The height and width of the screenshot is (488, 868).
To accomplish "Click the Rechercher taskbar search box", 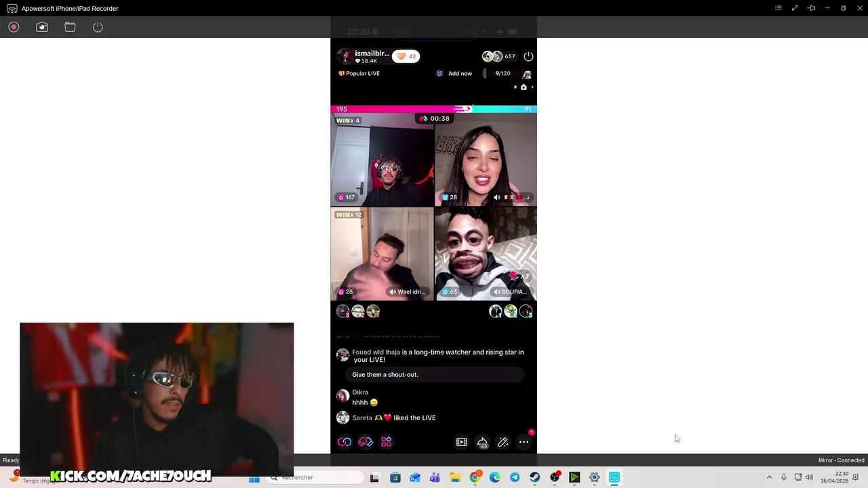I will point(315,477).
